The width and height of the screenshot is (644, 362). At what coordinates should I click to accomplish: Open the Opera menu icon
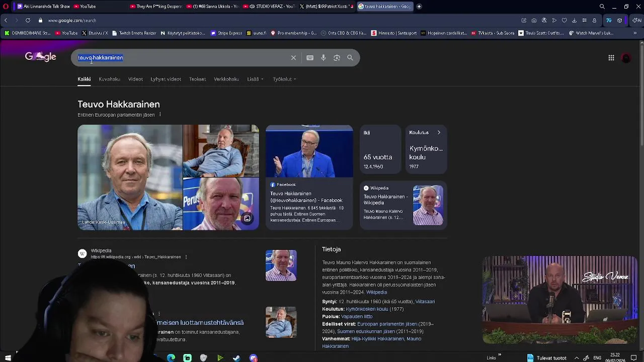click(x=7, y=7)
